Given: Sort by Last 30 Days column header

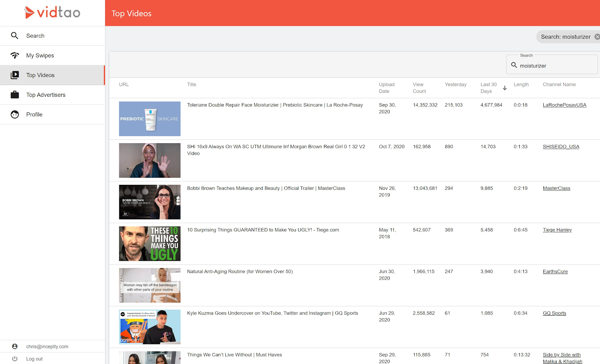Looking at the screenshot, I should [489, 88].
